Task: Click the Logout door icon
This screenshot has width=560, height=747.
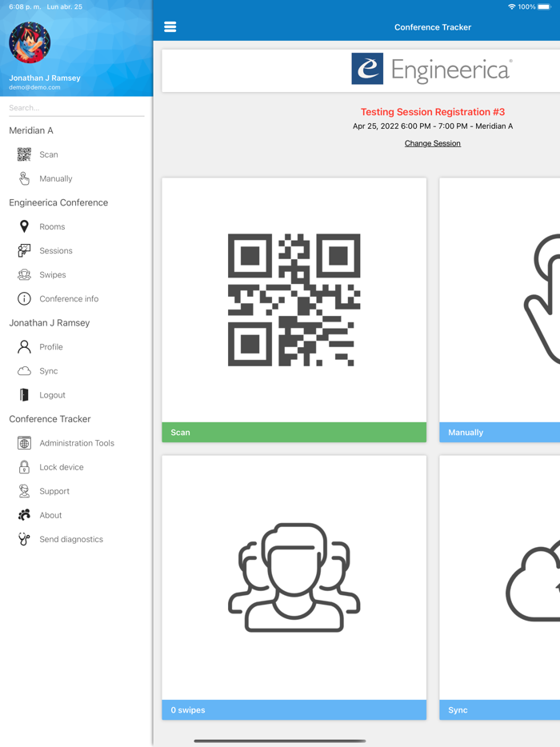Action: (x=24, y=395)
